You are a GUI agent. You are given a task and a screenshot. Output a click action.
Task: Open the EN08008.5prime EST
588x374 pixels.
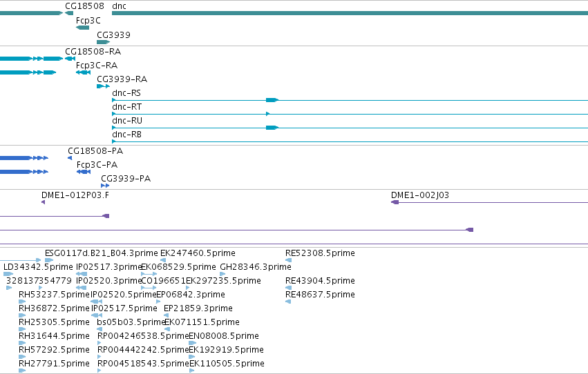192,343
